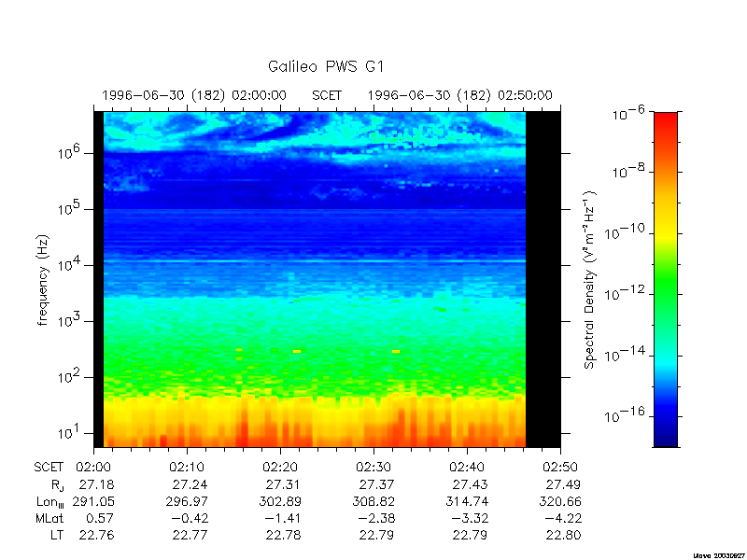Click the MLat value '-2.38'

376,519
